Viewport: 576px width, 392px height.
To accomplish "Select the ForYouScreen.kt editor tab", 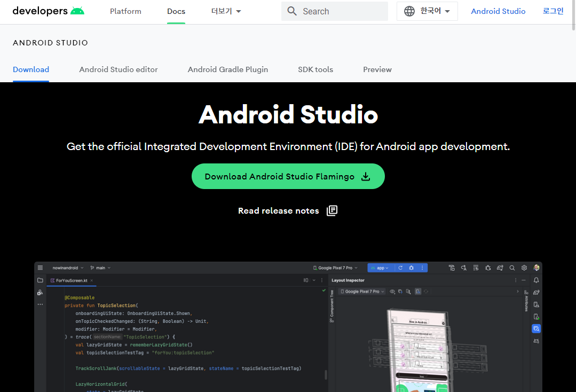I will pos(72,280).
